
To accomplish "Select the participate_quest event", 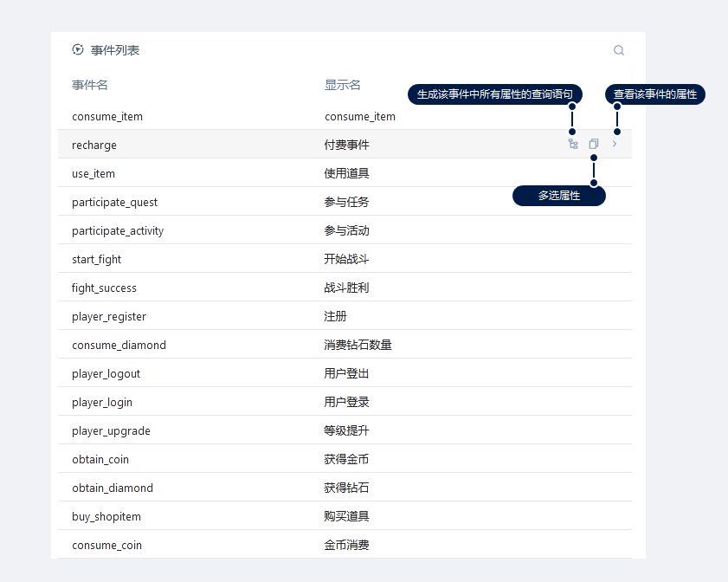I will (114, 203).
